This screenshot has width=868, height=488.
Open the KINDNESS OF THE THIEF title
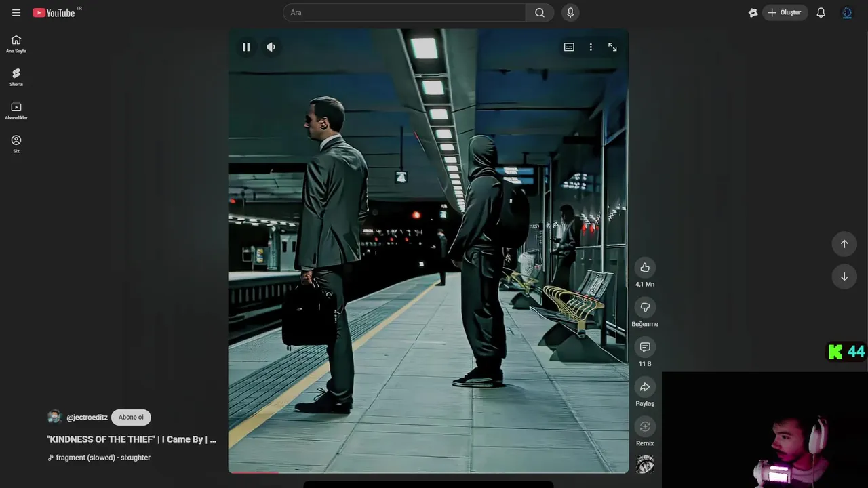(x=132, y=439)
